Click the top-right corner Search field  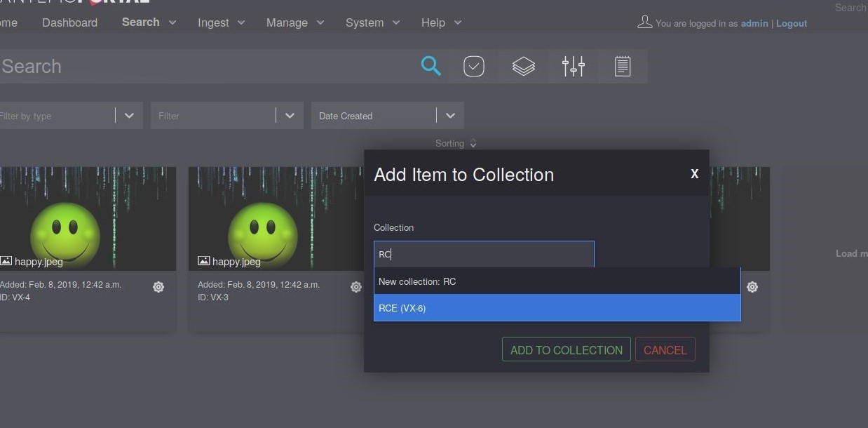pos(850,7)
